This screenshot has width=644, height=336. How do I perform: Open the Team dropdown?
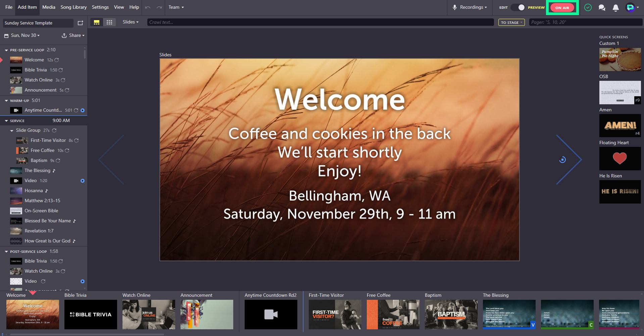coord(176,7)
